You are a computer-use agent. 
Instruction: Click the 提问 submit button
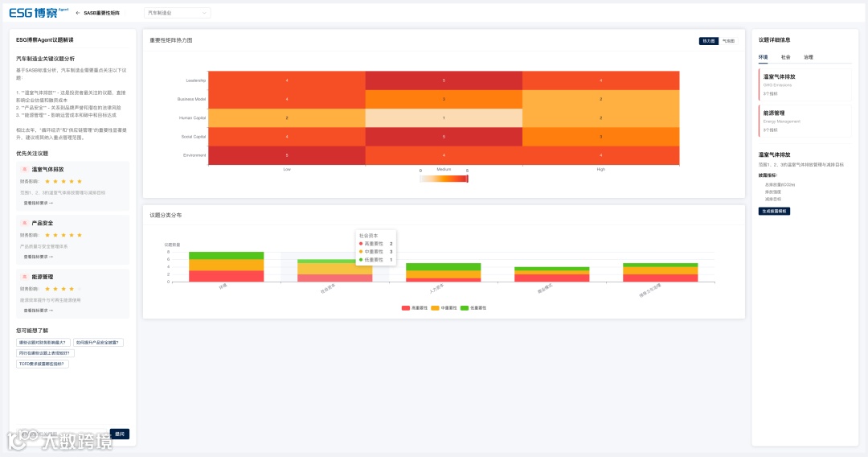click(120, 434)
